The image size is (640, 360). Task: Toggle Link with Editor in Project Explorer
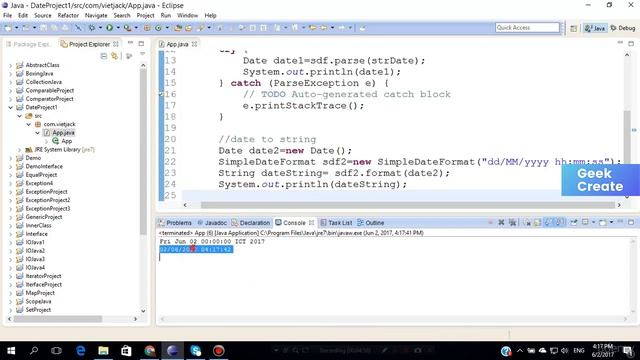(115, 56)
